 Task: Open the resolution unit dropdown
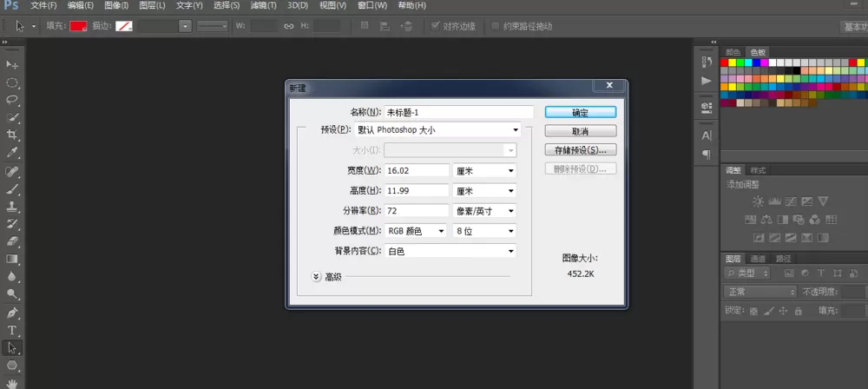484,211
